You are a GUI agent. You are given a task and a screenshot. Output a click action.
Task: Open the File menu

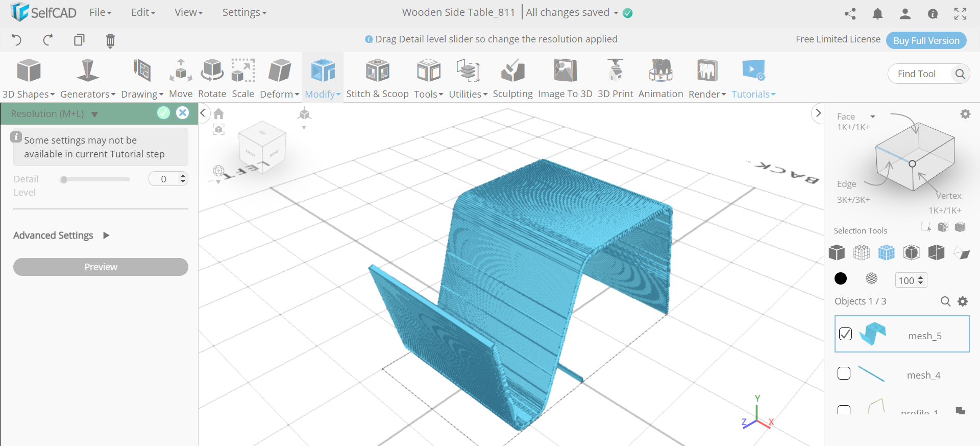pos(101,12)
